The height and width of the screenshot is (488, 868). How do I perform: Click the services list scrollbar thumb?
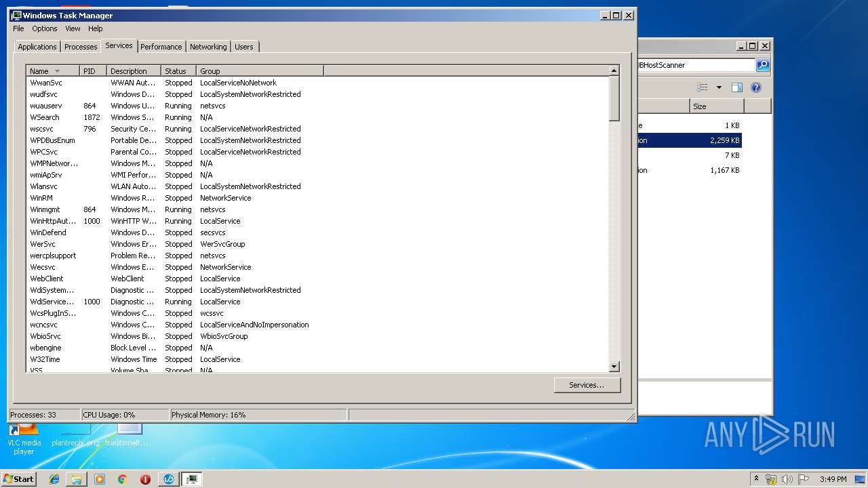(x=614, y=98)
